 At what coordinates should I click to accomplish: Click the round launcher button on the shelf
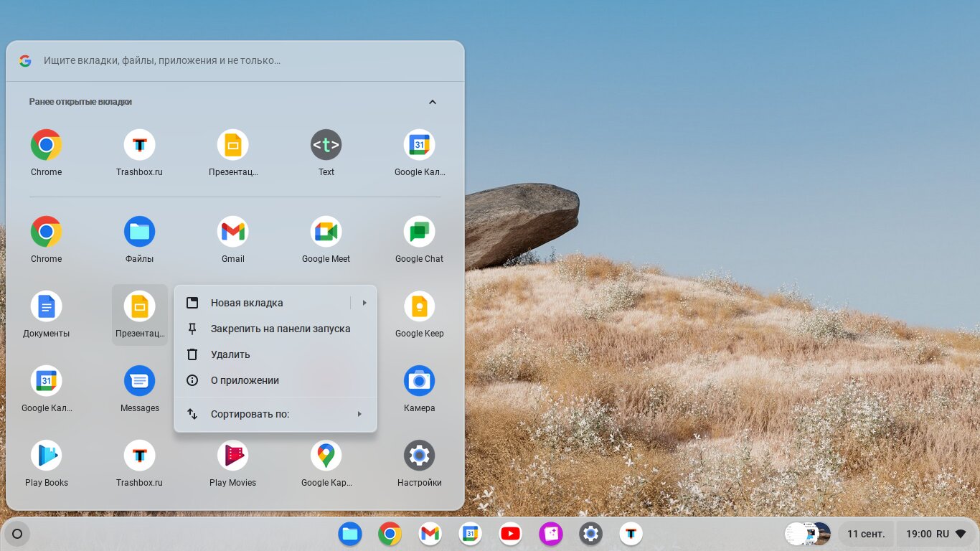17,534
